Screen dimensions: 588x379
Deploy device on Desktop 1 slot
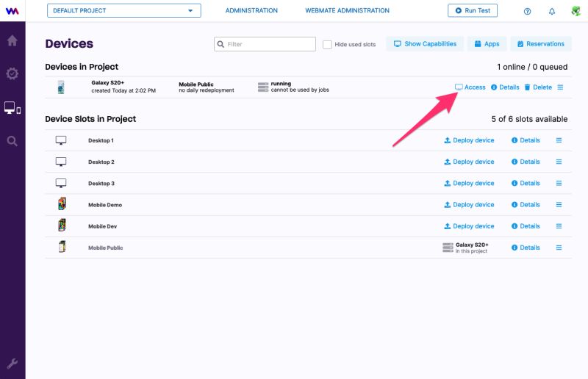pyautogui.click(x=469, y=140)
